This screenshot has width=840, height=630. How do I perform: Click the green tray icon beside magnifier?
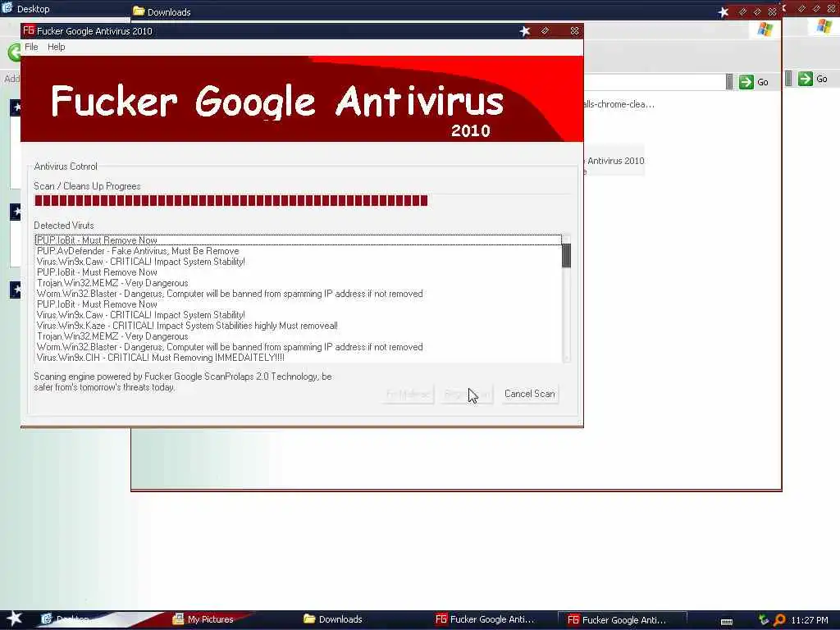point(764,620)
